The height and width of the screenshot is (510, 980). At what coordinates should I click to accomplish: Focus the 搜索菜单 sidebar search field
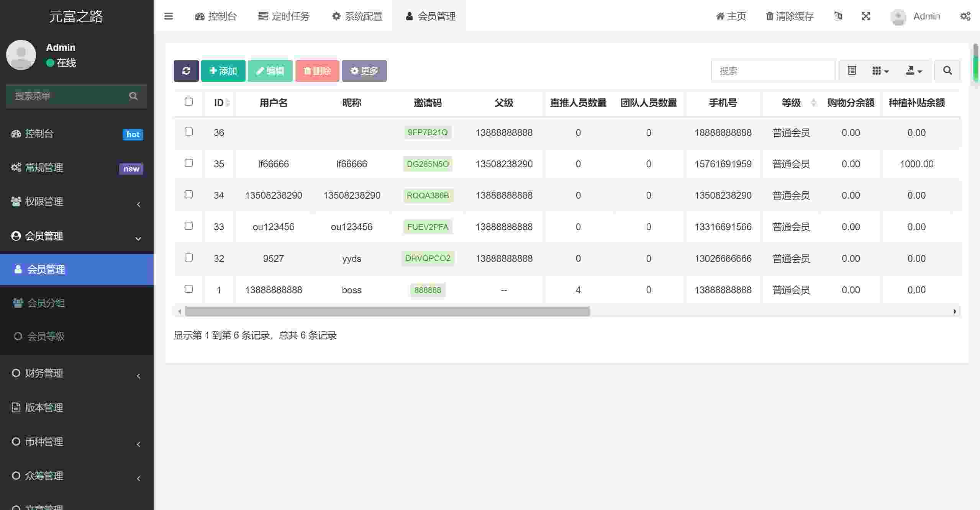(x=77, y=96)
